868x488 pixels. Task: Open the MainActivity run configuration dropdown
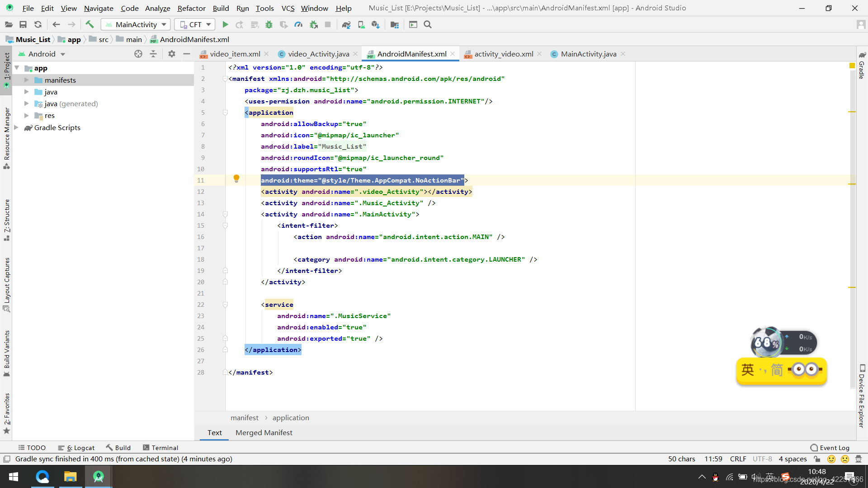pos(136,24)
